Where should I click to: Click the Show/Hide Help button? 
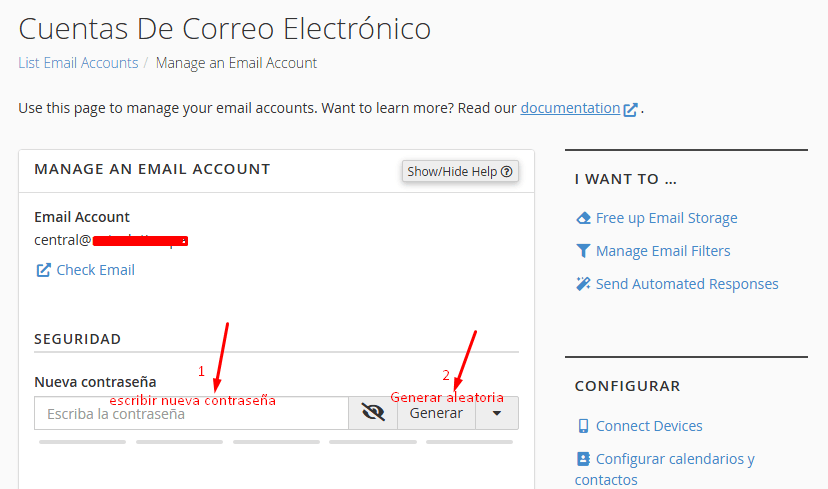tap(460, 171)
